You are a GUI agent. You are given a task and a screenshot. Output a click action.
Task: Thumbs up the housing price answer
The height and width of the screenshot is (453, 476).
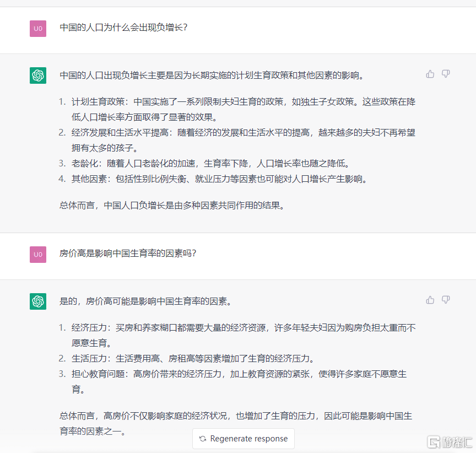[x=430, y=300]
